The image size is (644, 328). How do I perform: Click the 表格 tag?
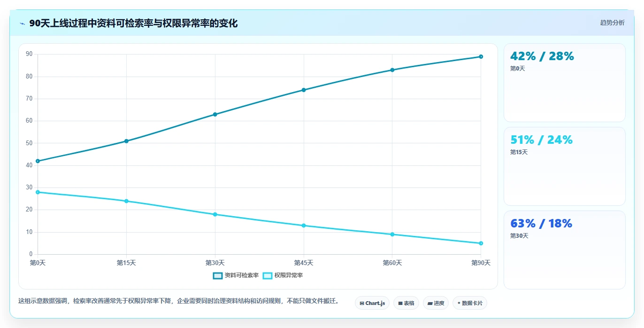click(x=406, y=303)
